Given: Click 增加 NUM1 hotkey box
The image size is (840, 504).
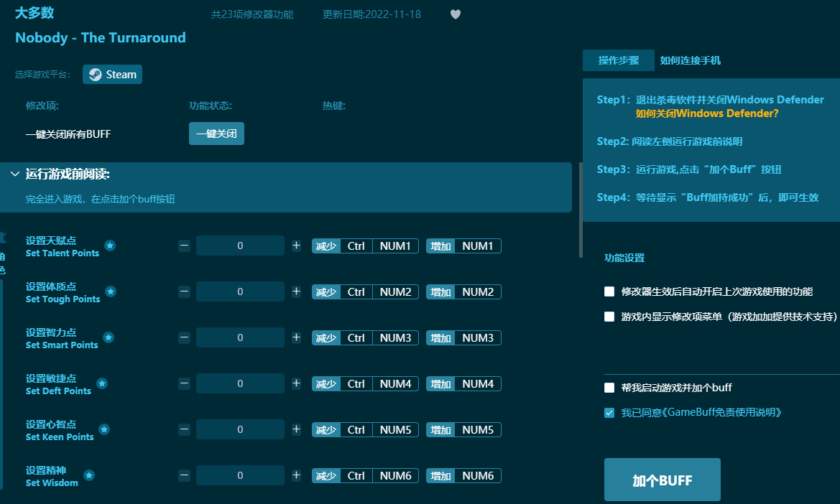Looking at the screenshot, I should (x=464, y=246).
